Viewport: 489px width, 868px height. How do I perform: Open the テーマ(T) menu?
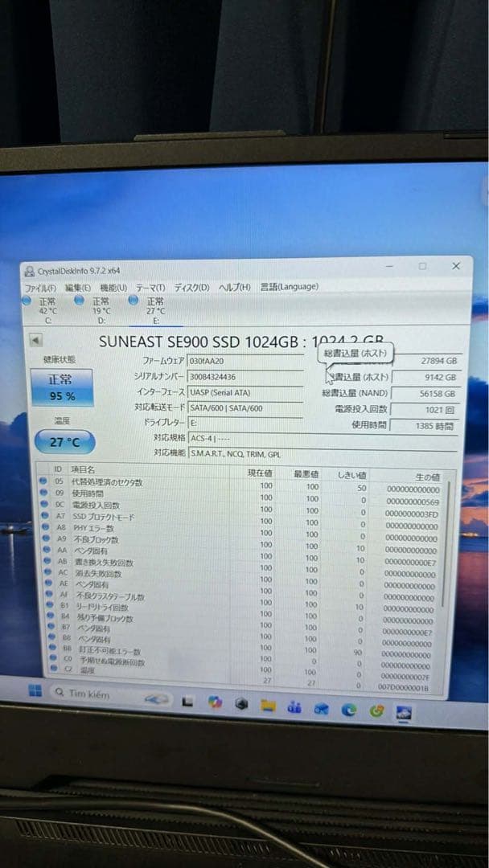pyautogui.click(x=150, y=287)
